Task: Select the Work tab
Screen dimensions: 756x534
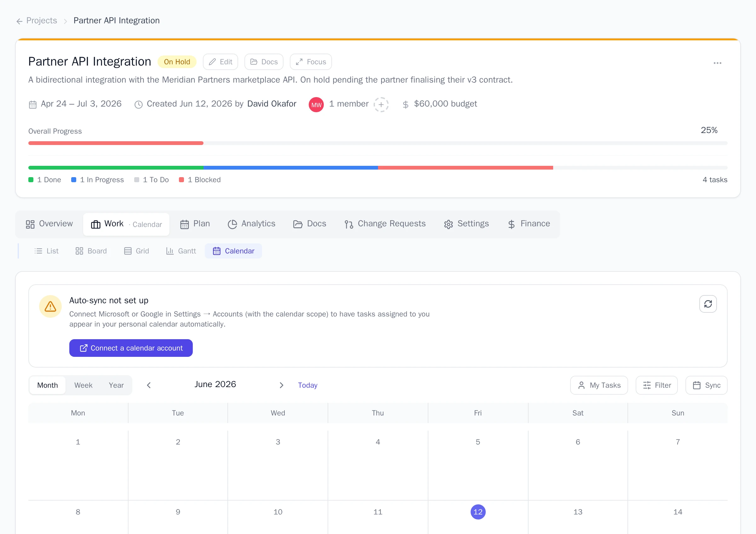Action: pyautogui.click(x=126, y=224)
